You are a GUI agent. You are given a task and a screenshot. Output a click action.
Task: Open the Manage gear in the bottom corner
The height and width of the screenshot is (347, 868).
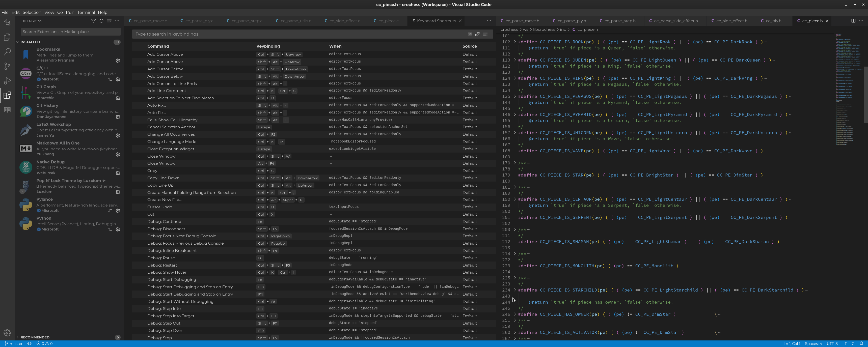point(7,333)
